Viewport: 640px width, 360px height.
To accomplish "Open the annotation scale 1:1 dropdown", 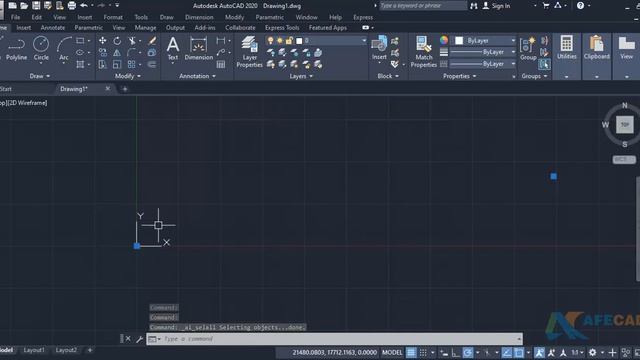I will (x=576, y=353).
